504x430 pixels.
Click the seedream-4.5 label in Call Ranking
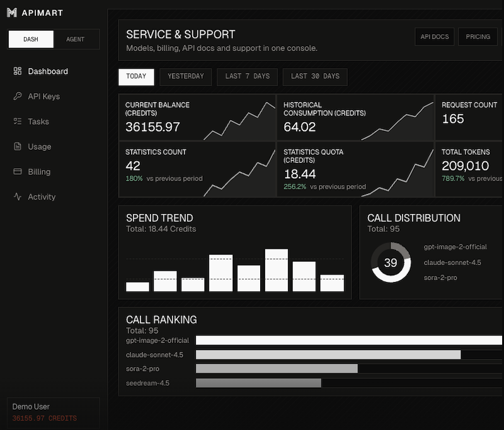coord(147,383)
